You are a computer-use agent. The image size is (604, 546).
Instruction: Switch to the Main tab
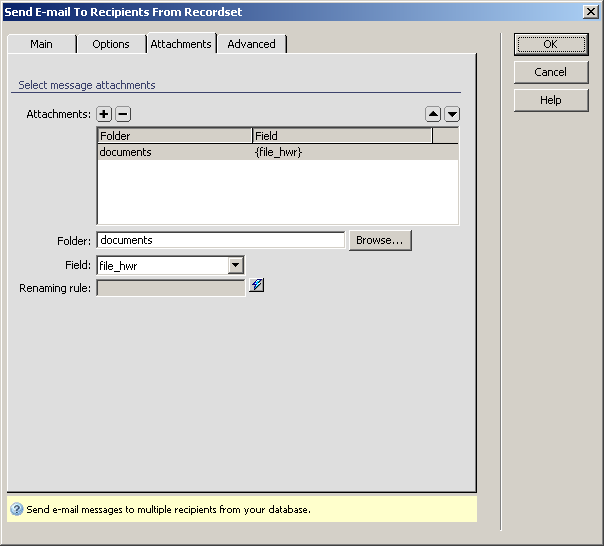point(41,44)
